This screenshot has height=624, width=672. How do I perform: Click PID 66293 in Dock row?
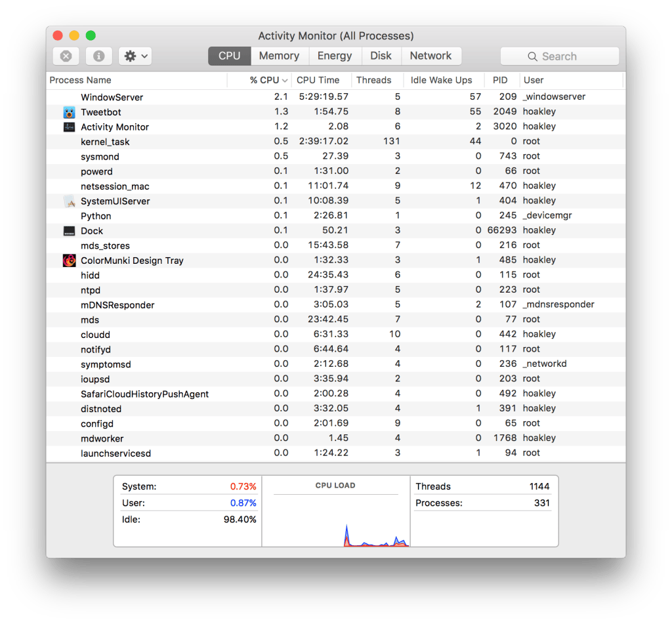502,230
